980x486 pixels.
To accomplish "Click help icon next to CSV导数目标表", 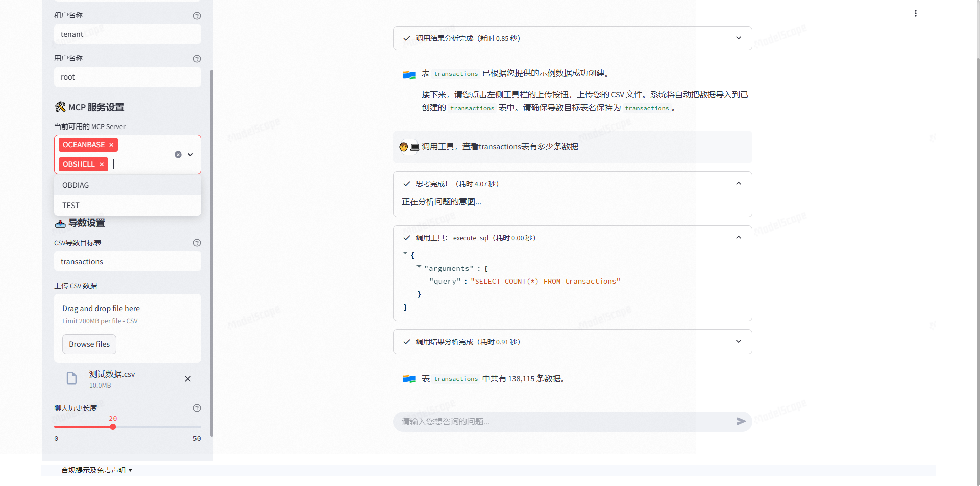I will (197, 243).
